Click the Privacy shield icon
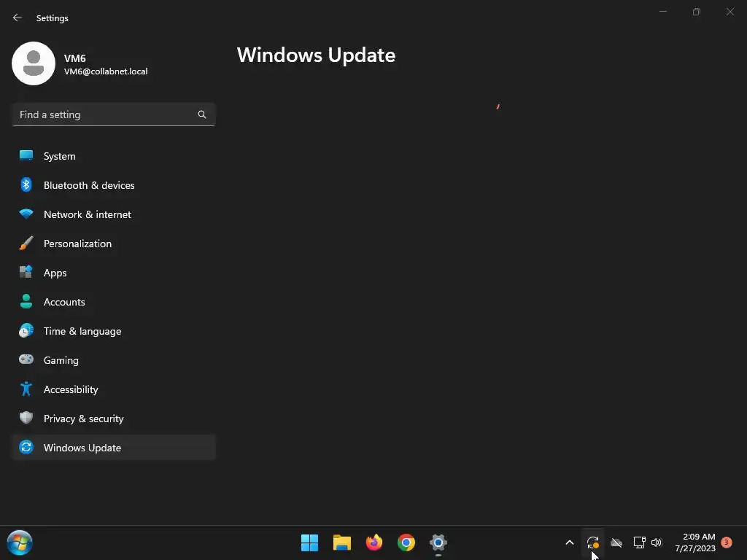This screenshot has height=560, width=747. point(26,418)
